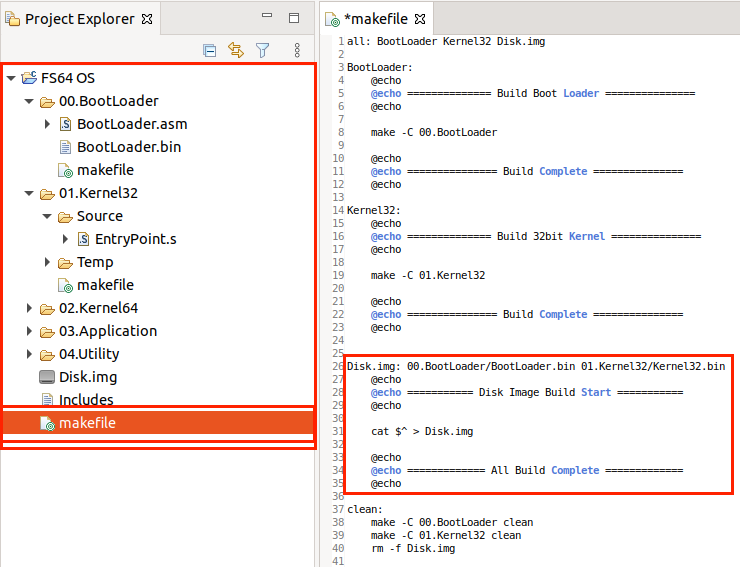This screenshot has width=740, height=567.
Task: Click the 01.Kernel32 folder icon
Action: point(47,194)
